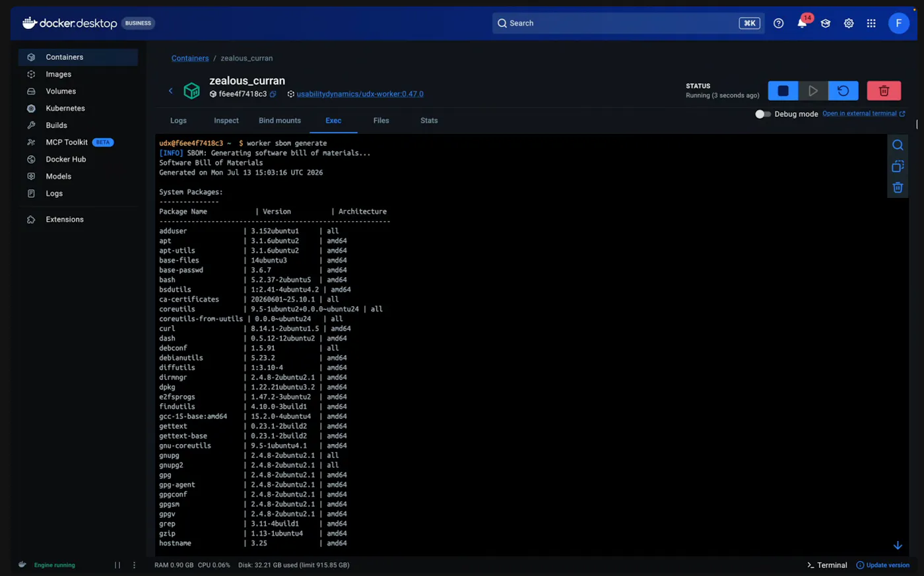Click the Kubernetes wheel icon

31,108
